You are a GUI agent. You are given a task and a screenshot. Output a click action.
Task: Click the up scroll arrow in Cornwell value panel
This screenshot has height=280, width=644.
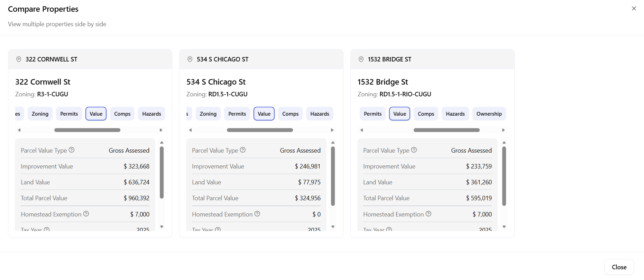(x=162, y=143)
